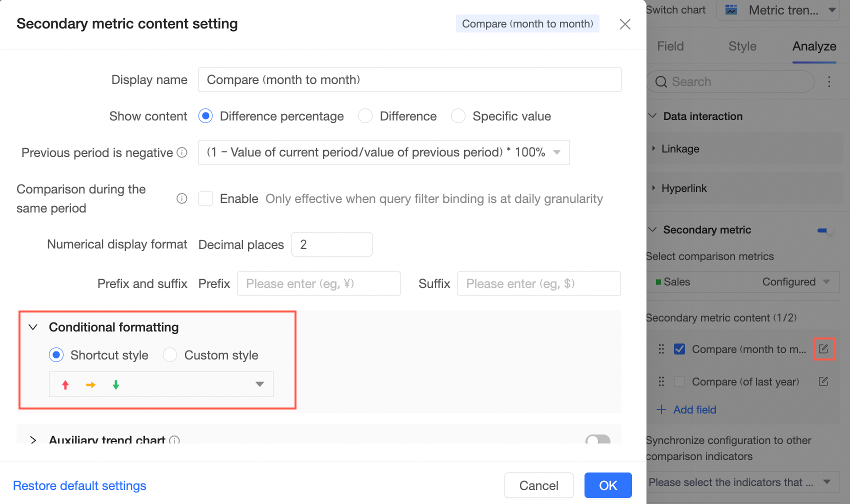Enable comparison during the same period checkbox

(205, 198)
